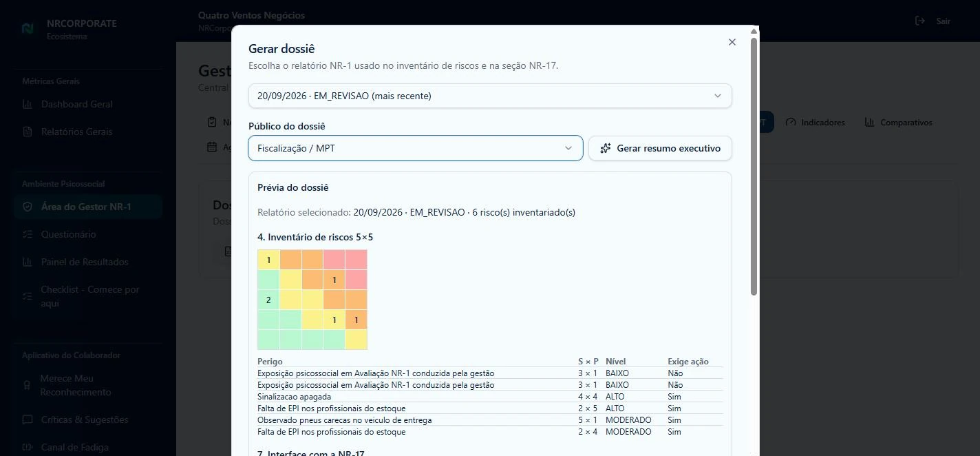Expand the Público do dossiê dropdown
This screenshot has width=980, height=456.
pyautogui.click(x=416, y=148)
